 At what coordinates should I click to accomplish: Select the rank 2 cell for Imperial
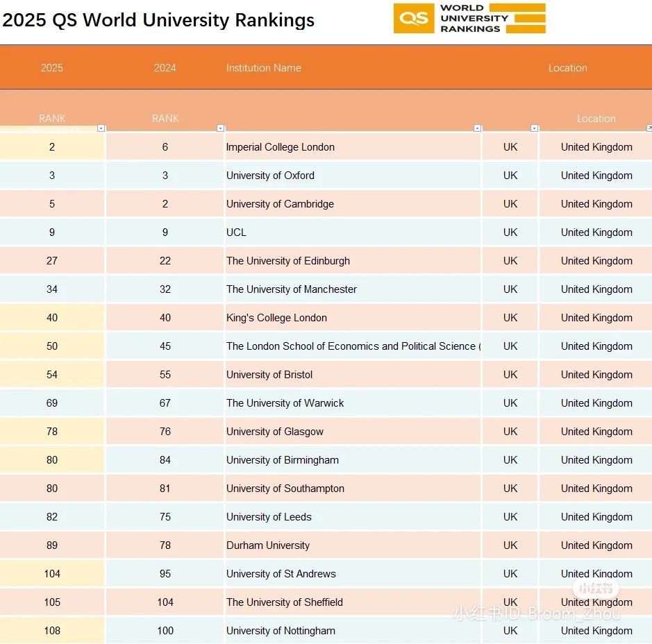(52, 146)
